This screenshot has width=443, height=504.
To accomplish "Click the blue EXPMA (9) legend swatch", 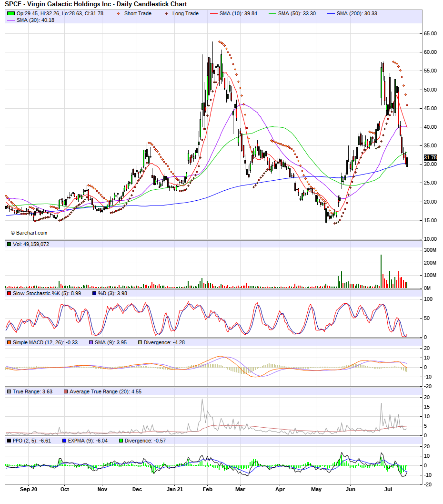I will click(64, 441).
